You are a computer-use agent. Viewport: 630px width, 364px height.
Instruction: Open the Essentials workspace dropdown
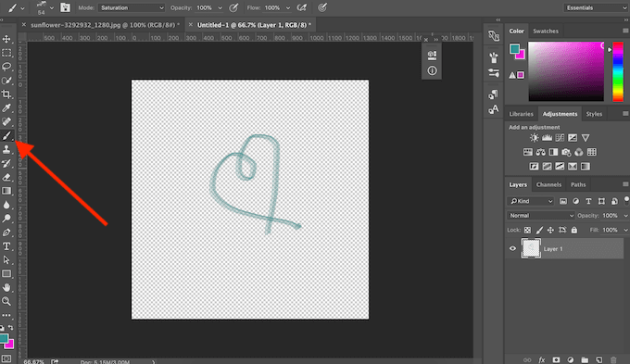point(596,7)
